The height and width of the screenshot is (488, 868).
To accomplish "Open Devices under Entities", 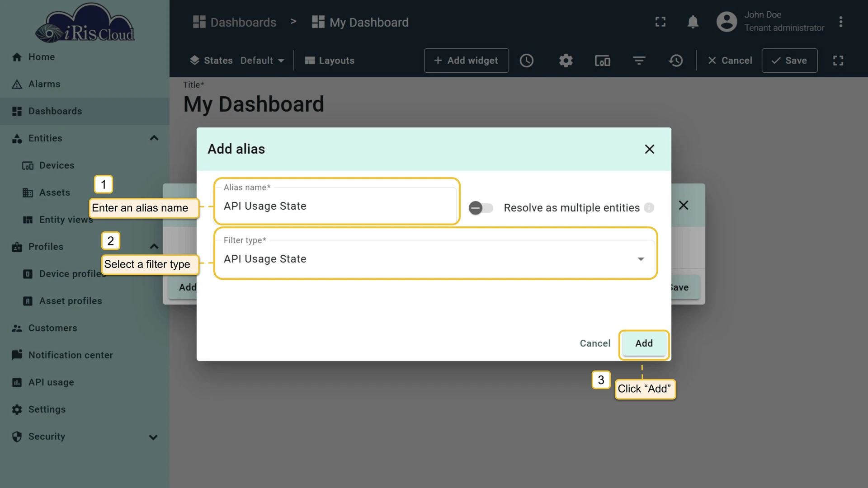I will tap(85, 165).
